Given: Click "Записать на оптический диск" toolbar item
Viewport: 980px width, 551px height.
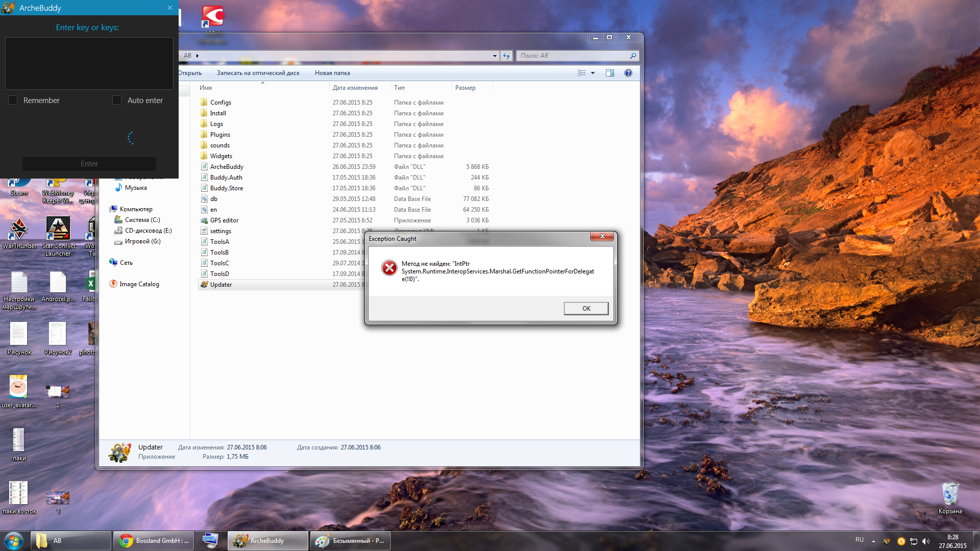Looking at the screenshot, I should pos(258,73).
